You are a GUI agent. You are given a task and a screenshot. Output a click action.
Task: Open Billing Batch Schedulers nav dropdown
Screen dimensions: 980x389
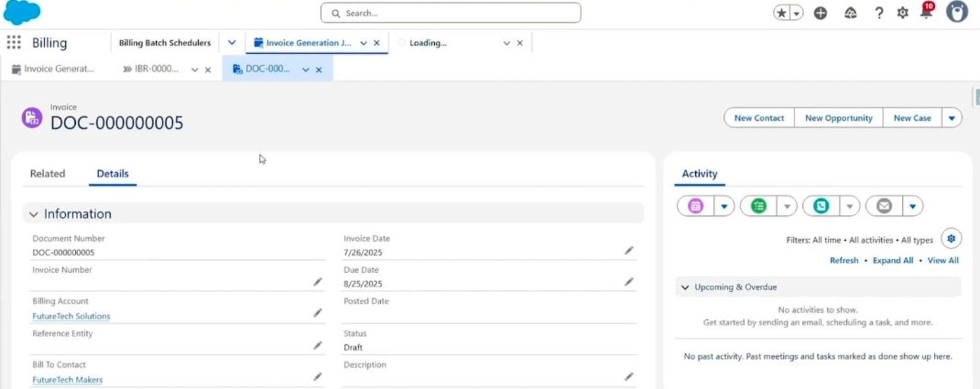(232, 43)
